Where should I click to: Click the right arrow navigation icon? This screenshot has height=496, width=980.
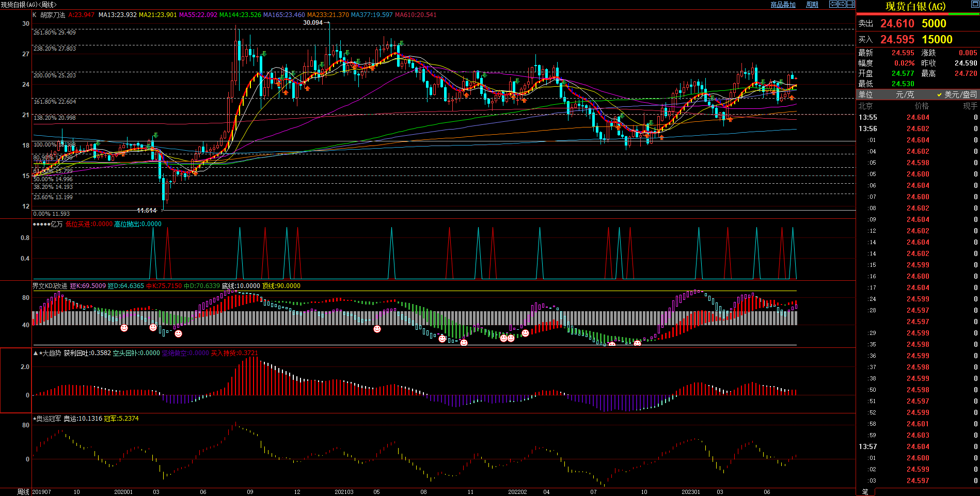point(842,4)
